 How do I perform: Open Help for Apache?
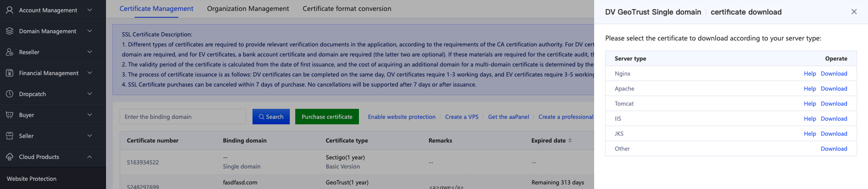[810, 88]
